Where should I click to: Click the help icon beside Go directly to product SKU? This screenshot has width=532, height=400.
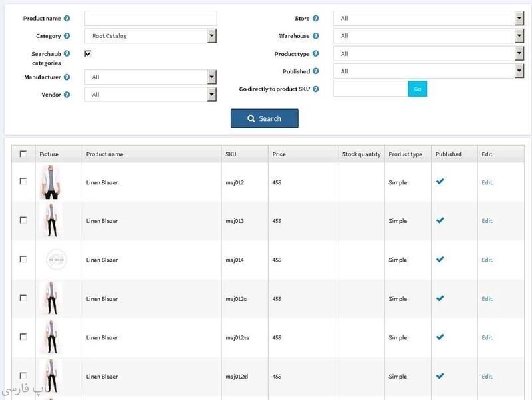coord(315,89)
